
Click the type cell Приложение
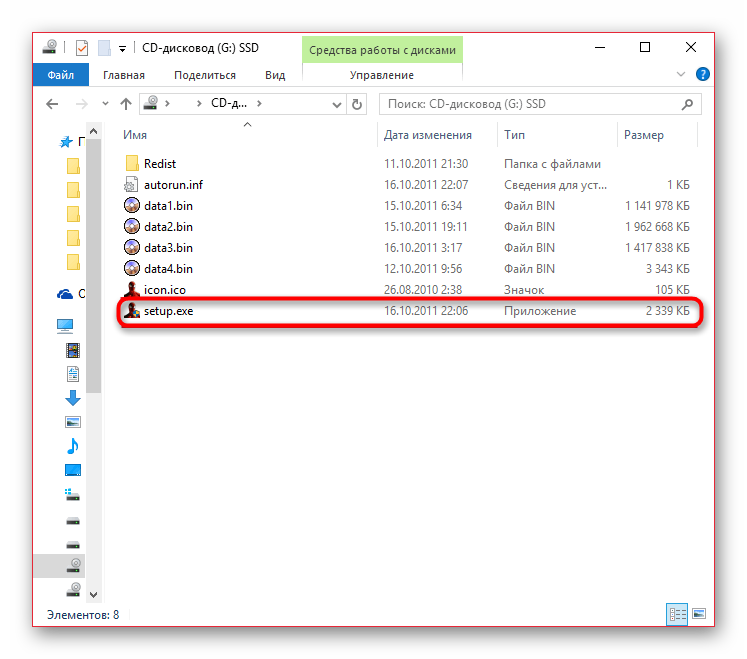click(540, 311)
